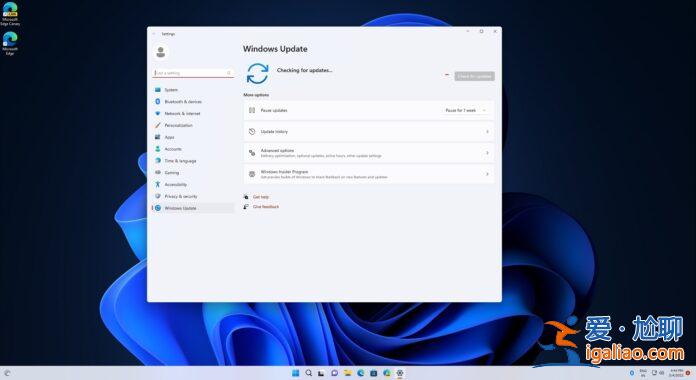
Task: Open Personalization in the sidebar
Action: pyautogui.click(x=193, y=125)
